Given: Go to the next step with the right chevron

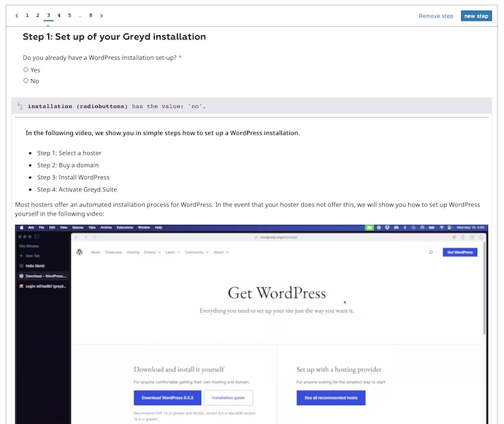Looking at the screenshot, I should pyautogui.click(x=102, y=15).
